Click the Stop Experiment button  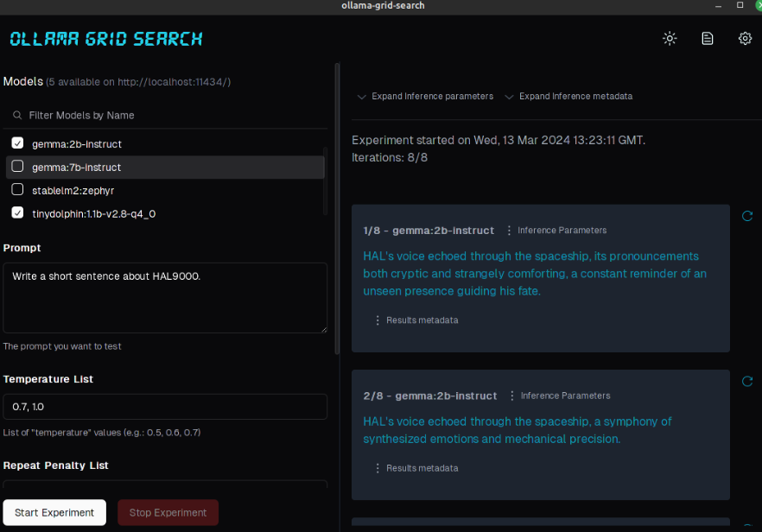tap(168, 512)
